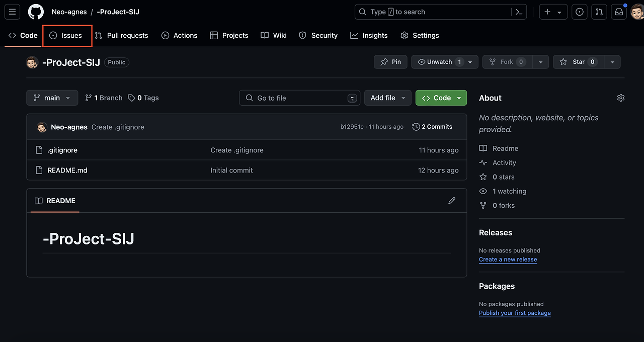
Task: Open the Actions tab
Action: [x=180, y=35]
